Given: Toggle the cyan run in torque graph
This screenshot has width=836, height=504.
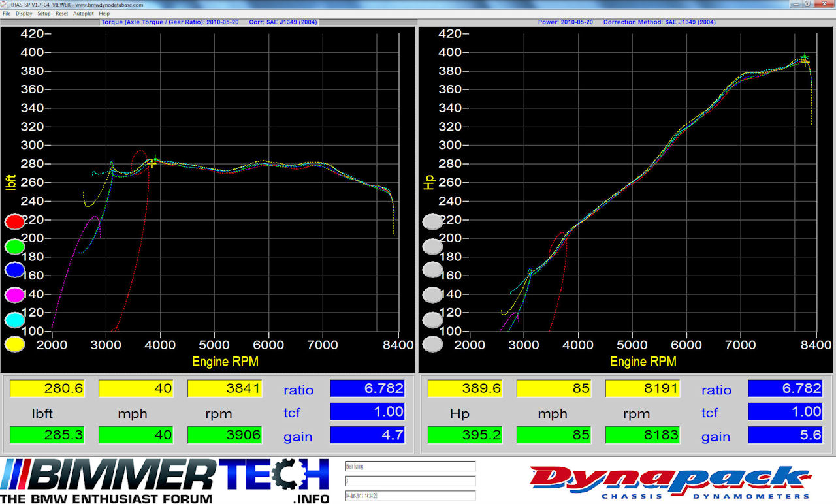Looking at the screenshot, I should pos(14,320).
